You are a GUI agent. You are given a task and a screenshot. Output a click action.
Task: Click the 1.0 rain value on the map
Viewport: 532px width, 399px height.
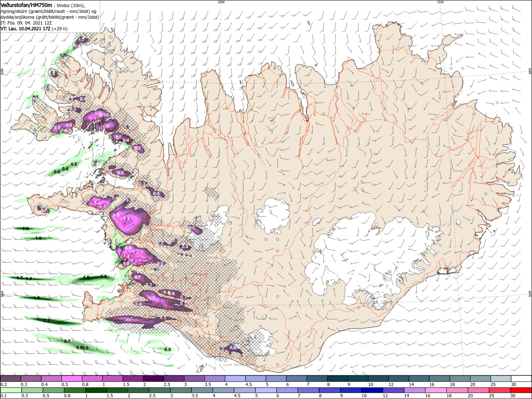pyautogui.click(x=38, y=238)
